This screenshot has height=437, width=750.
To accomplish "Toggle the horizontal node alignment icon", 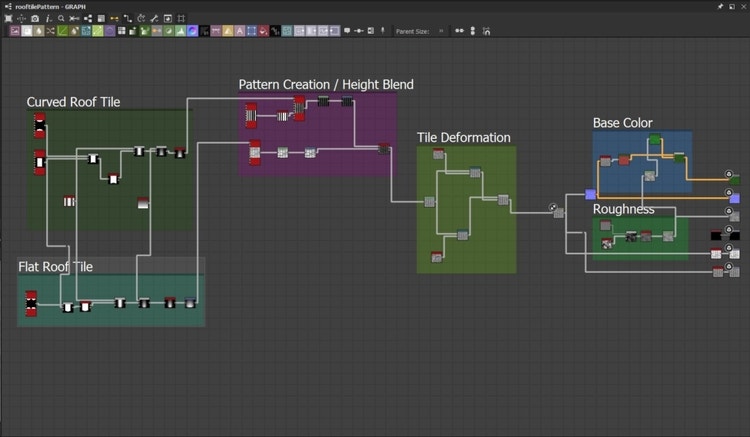I will click(x=459, y=31).
